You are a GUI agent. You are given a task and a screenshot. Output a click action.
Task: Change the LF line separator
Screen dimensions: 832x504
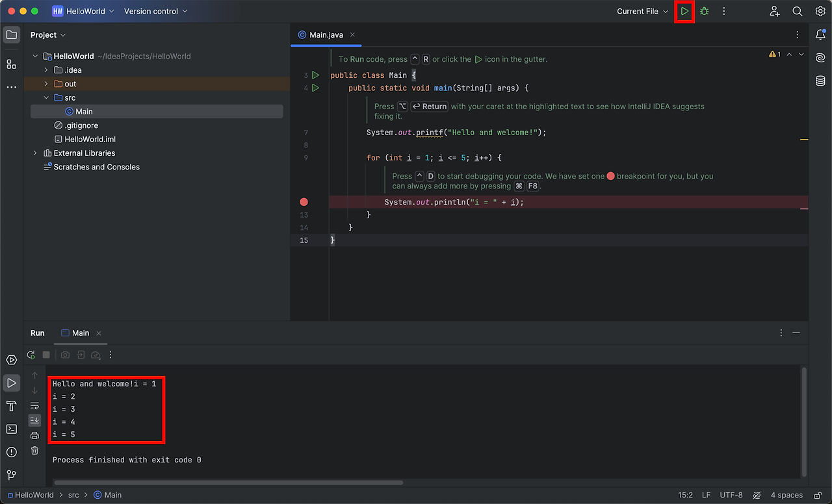point(706,495)
